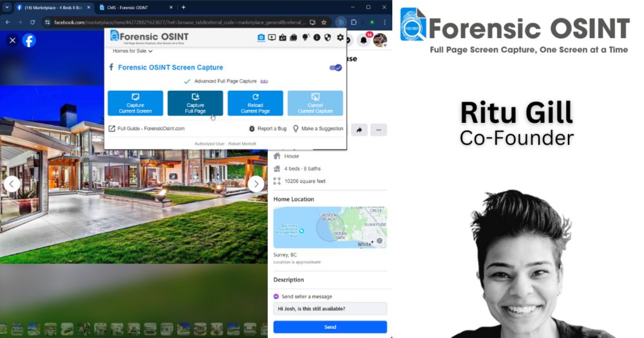The height and width of the screenshot is (338, 644).
Task: Click the share arrow button on listing
Action: [x=359, y=130]
